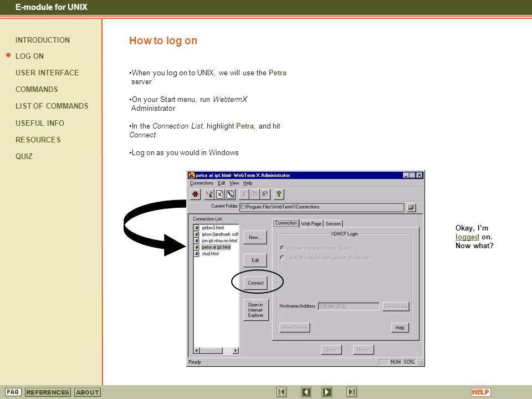Image resolution: width=532 pixels, height=399 pixels.
Task: Click the Connection List horizontal scrollbar thumb
Action: click(x=211, y=350)
